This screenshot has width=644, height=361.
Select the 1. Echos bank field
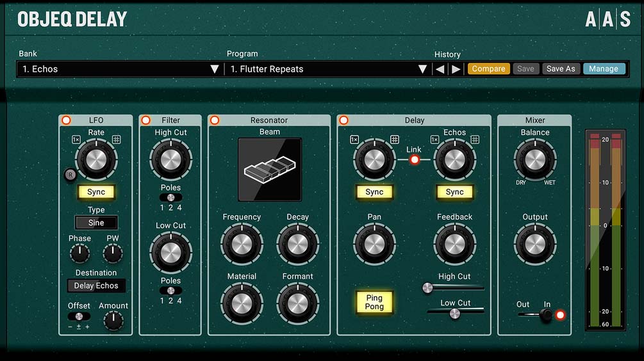[120, 69]
